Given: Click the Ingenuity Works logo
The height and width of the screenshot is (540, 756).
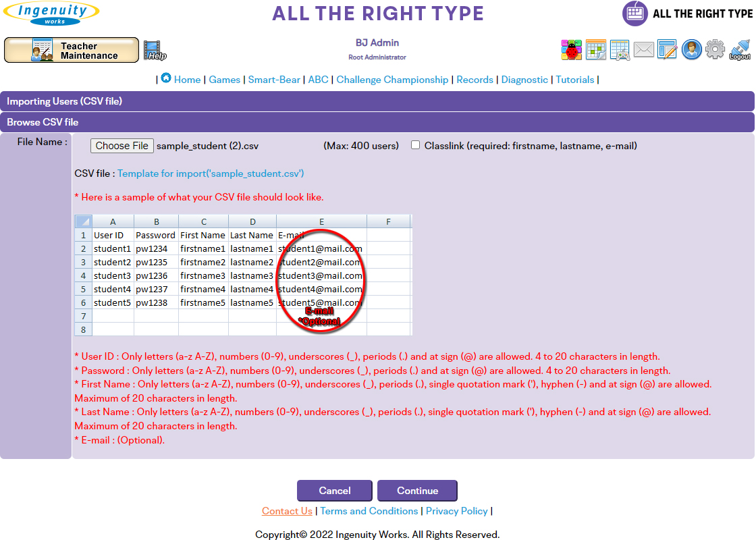Looking at the screenshot, I should pos(51,13).
